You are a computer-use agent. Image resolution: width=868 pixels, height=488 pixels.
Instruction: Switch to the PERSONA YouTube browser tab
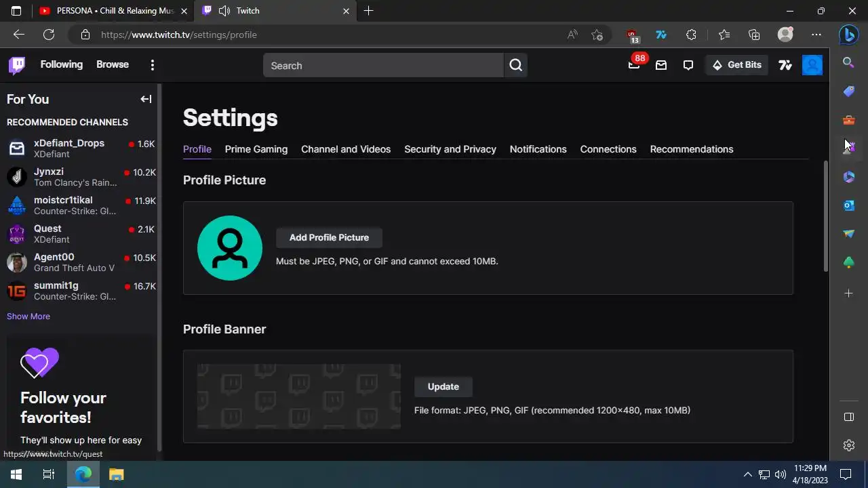pos(113,11)
